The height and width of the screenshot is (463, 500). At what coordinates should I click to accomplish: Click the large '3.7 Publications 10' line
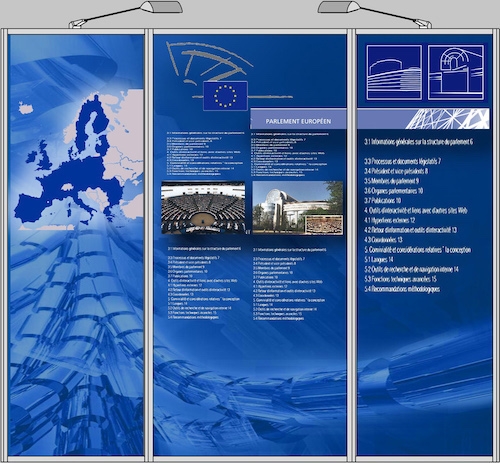point(382,201)
